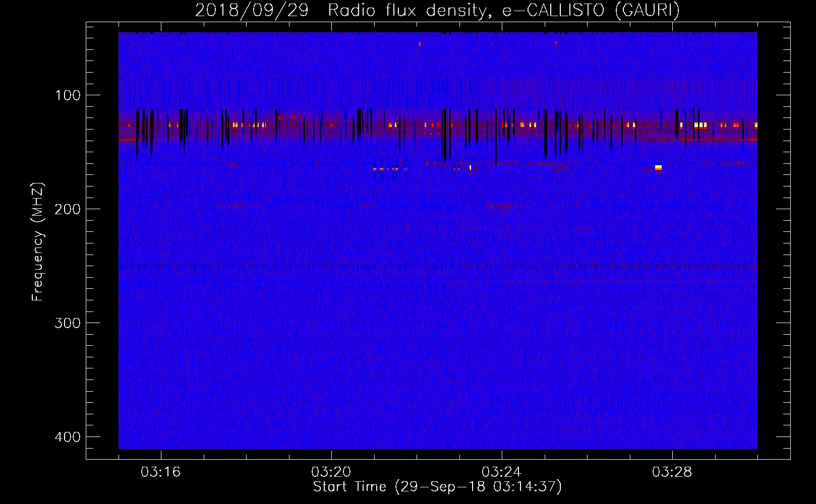816x504 pixels.
Task: Click the '03:20' time tick label
Action: pos(331,472)
